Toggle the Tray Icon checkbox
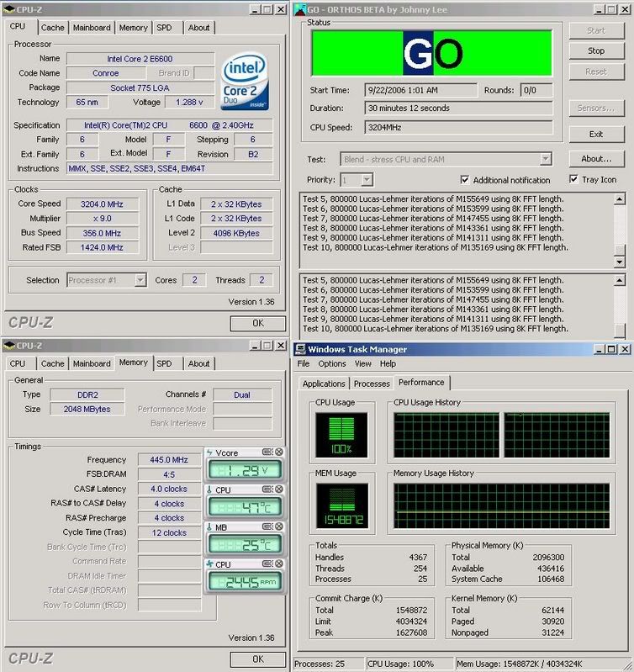Viewport: 634px width, 672px height. coord(573,179)
